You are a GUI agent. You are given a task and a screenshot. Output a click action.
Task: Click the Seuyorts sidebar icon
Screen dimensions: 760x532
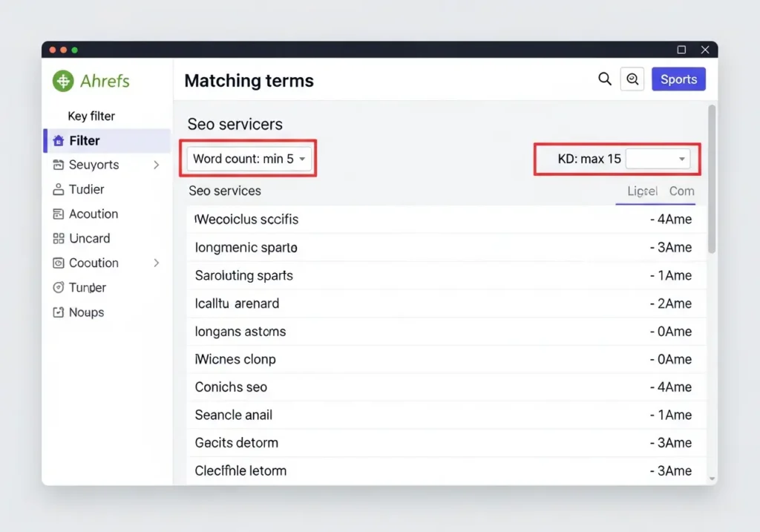[58, 165]
